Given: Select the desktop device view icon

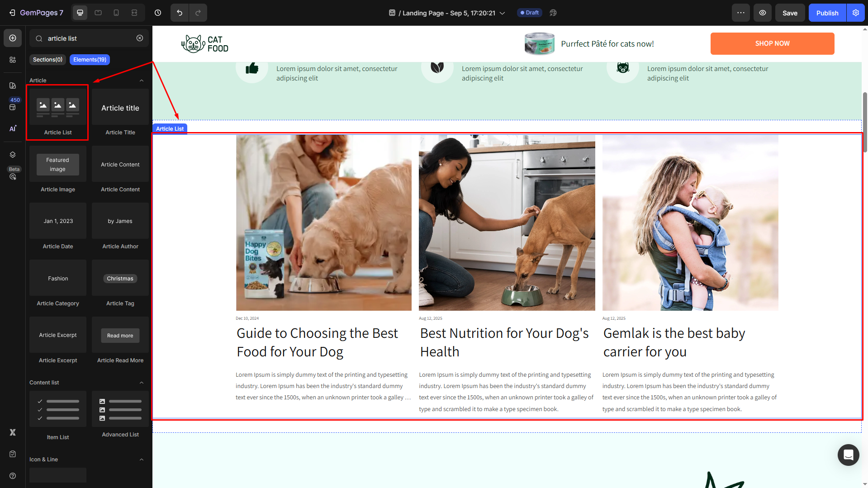Looking at the screenshot, I should [80, 13].
